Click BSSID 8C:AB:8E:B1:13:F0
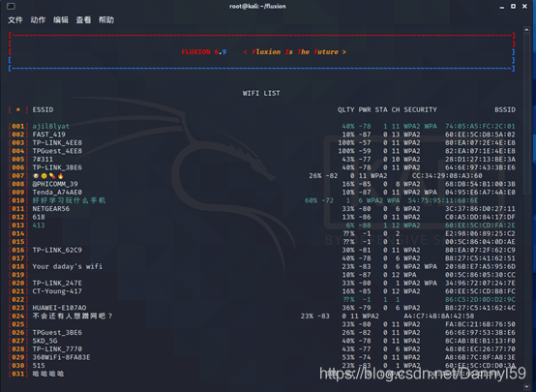536x392 pixels. pos(480,341)
